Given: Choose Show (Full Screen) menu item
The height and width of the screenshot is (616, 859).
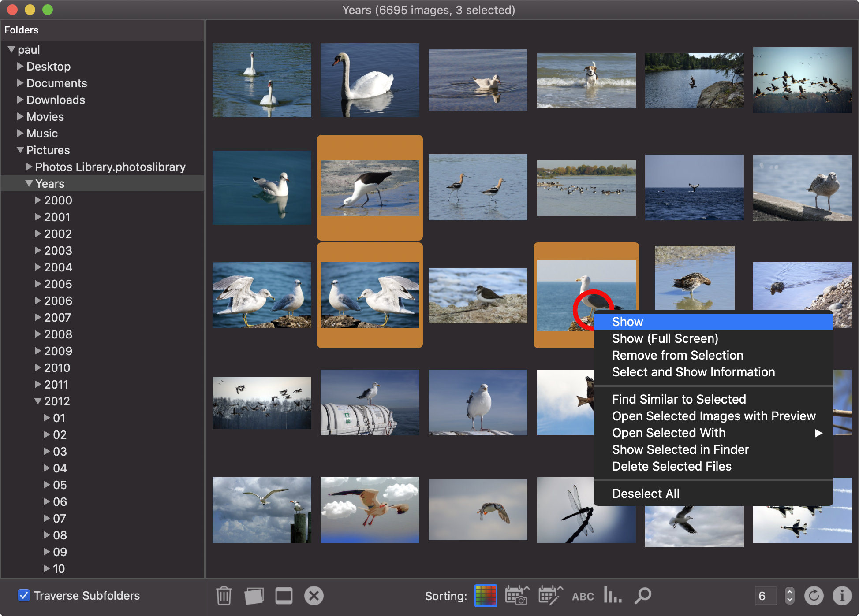Looking at the screenshot, I should coord(713,338).
